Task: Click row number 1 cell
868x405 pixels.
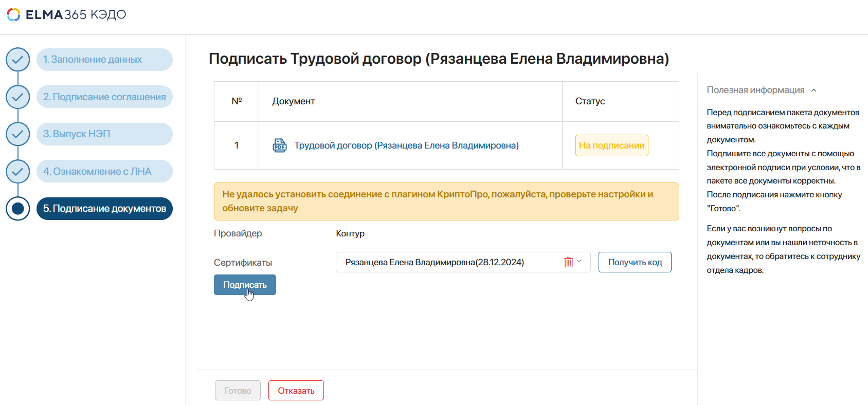Action: (237, 145)
